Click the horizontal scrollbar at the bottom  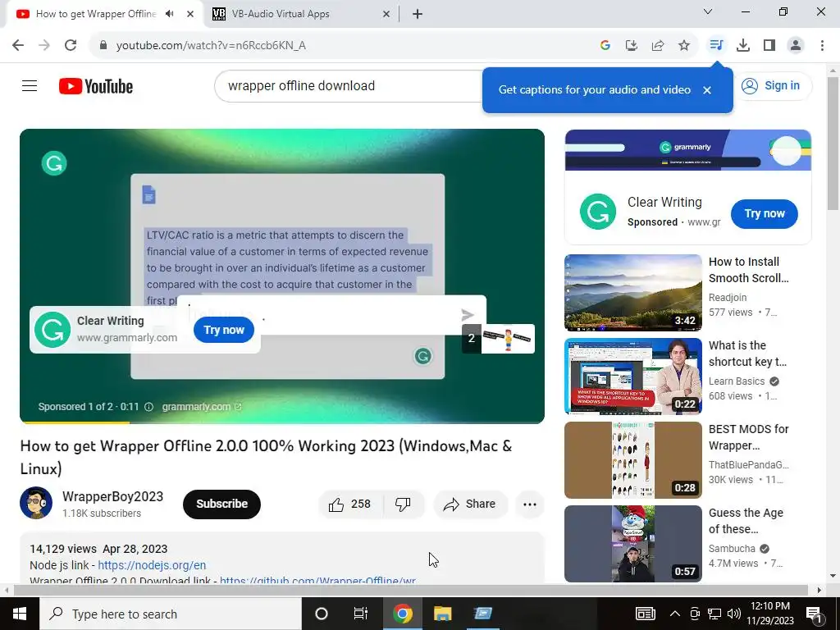410,590
